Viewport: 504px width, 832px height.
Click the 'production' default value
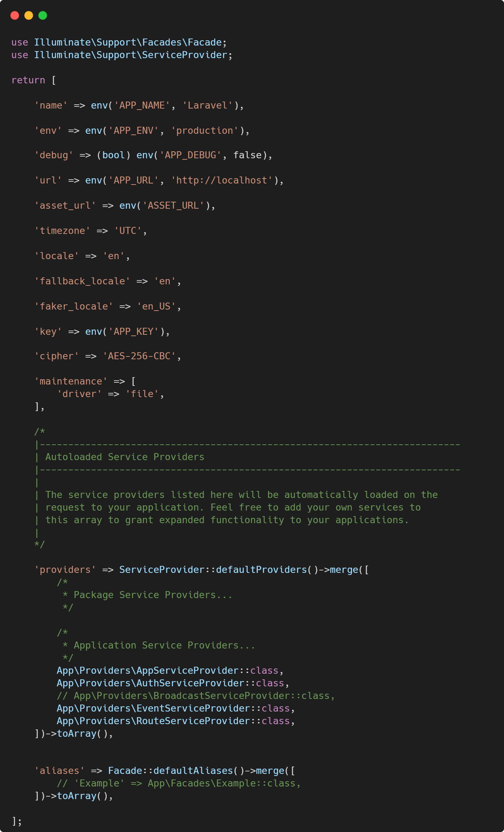point(204,131)
